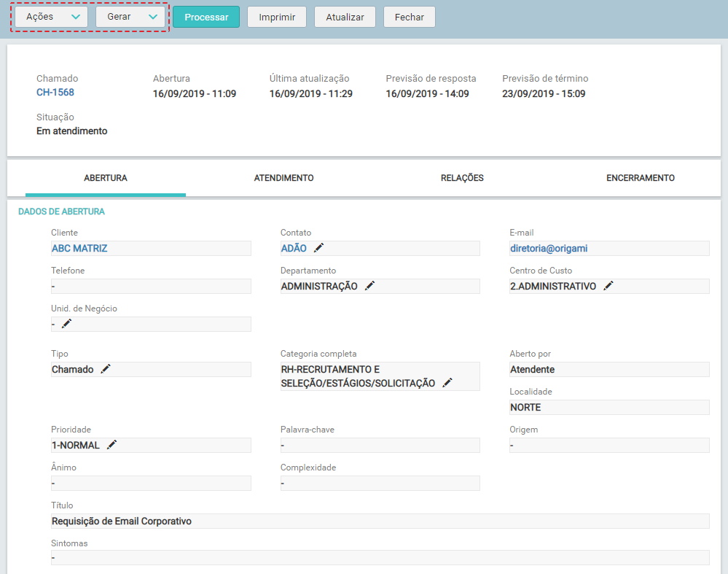Click title text Requisição de Email Corporativo

(x=122, y=521)
